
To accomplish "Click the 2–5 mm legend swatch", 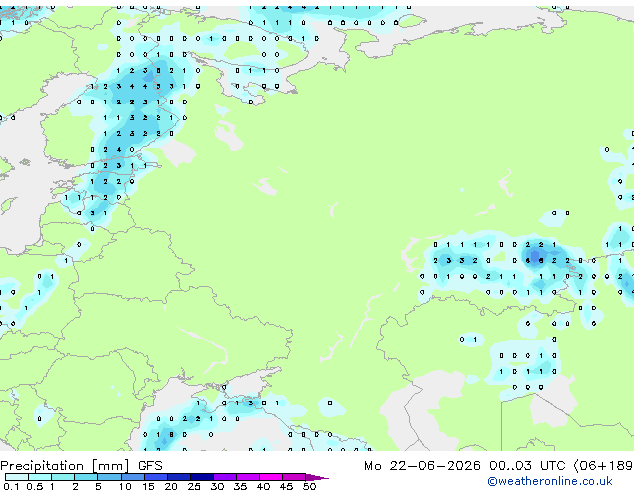I will (86, 477).
